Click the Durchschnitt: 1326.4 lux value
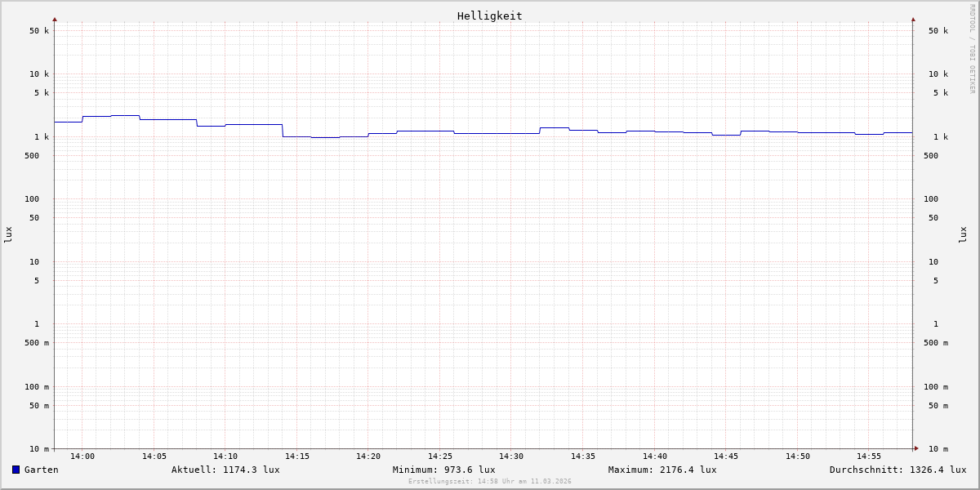Image resolution: width=980 pixels, height=490 pixels. [x=898, y=470]
